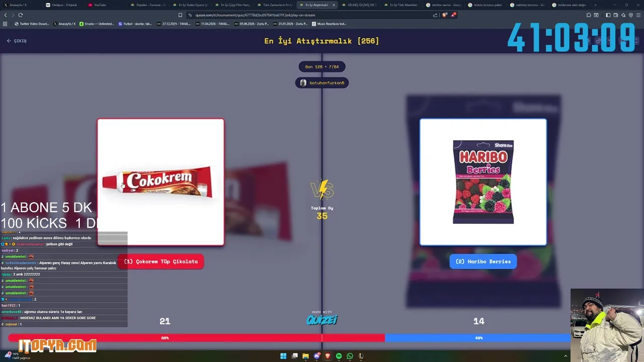The height and width of the screenshot is (362, 644).
Task: Open League of Legends taskbar icon
Action: (361, 356)
